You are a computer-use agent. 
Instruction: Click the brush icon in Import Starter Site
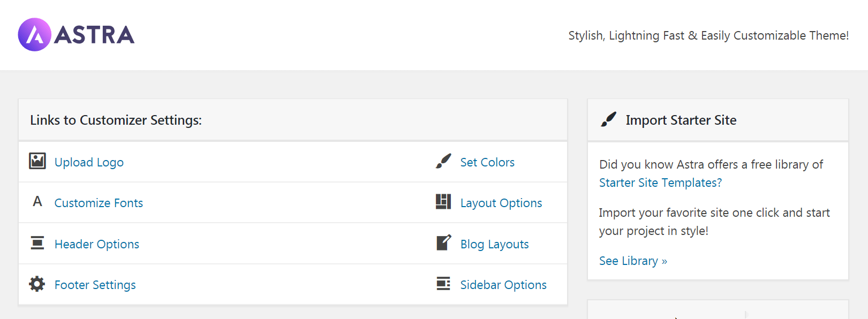pos(608,119)
